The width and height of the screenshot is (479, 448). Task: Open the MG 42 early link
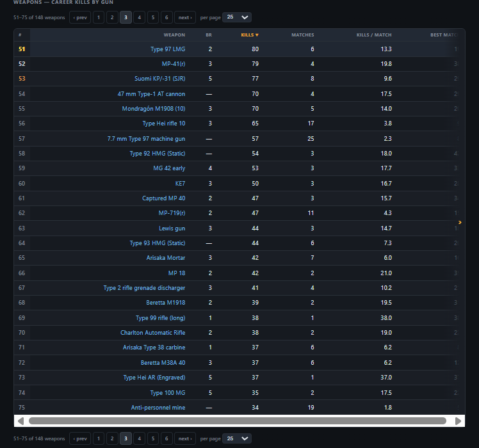(169, 168)
